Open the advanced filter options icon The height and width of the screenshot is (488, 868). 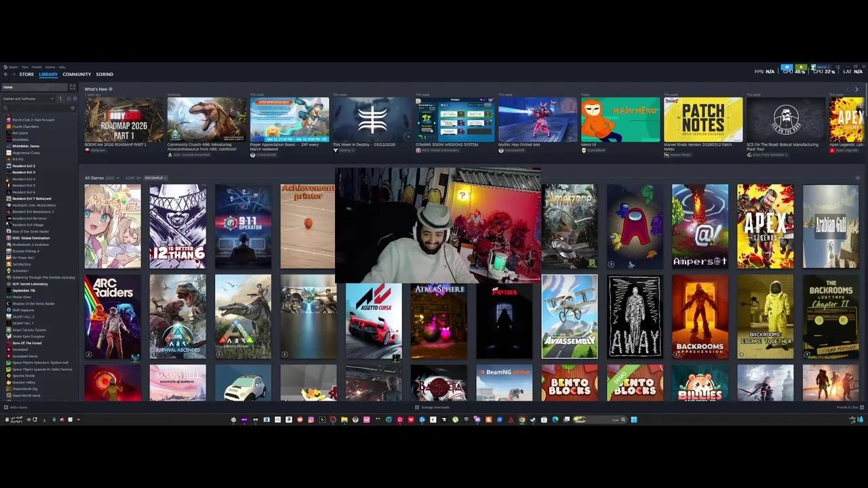tap(73, 108)
